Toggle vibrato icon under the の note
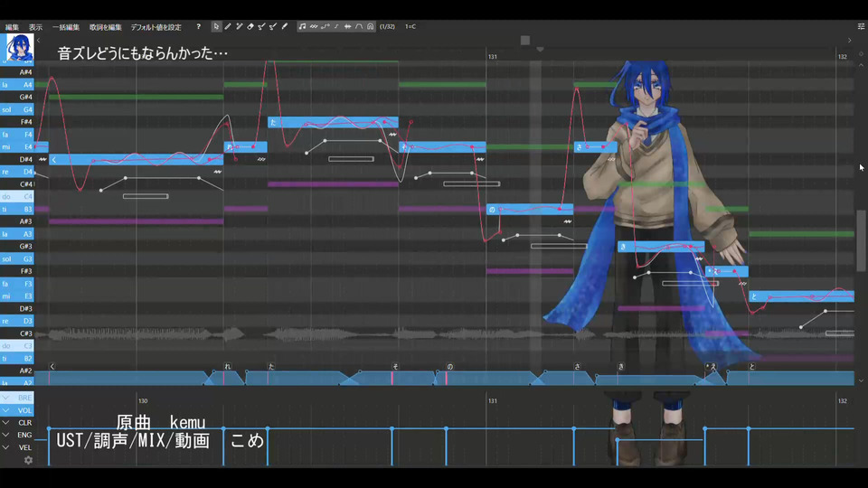The image size is (868, 488). point(568,221)
